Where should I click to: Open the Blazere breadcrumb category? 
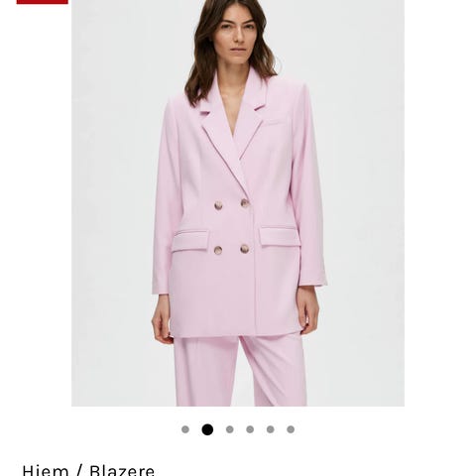pos(122,470)
